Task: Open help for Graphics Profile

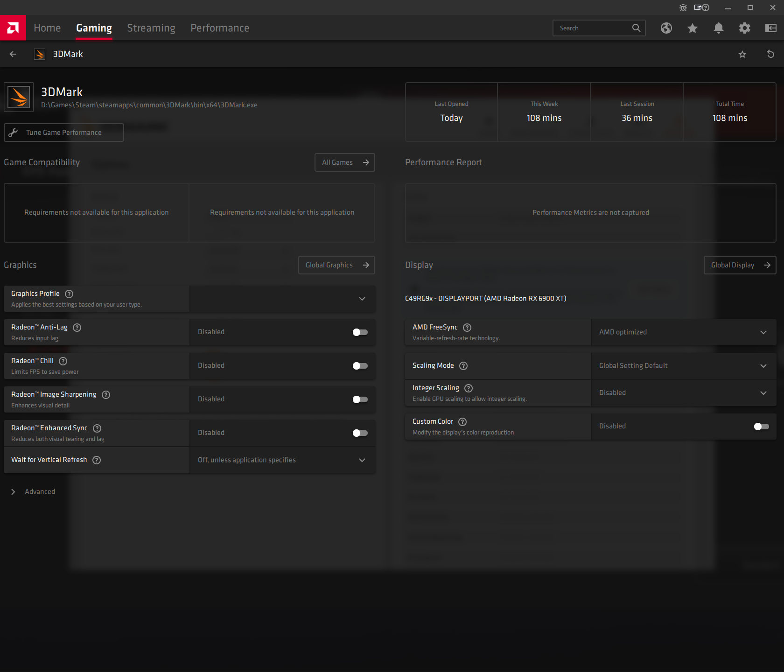Action: 69,294
